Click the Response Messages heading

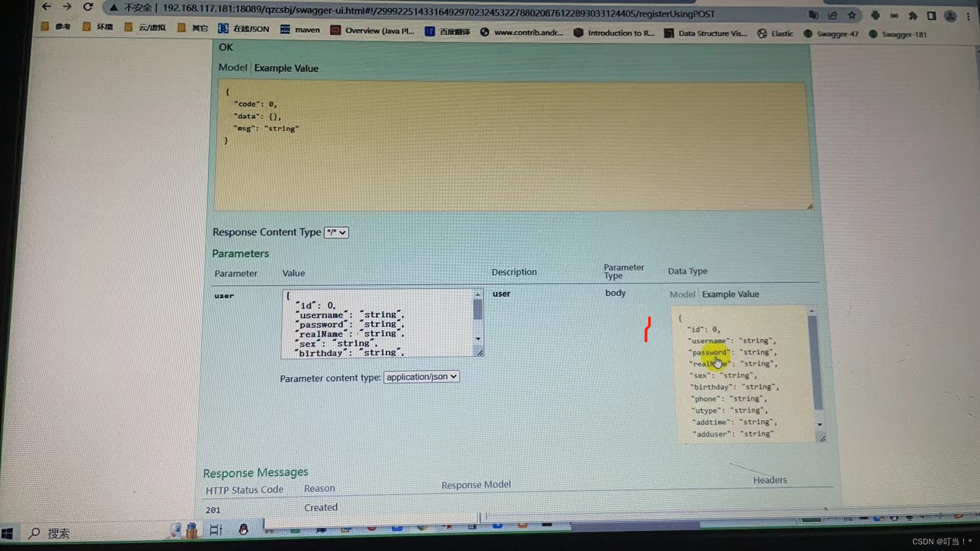pyautogui.click(x=255, y=473)
